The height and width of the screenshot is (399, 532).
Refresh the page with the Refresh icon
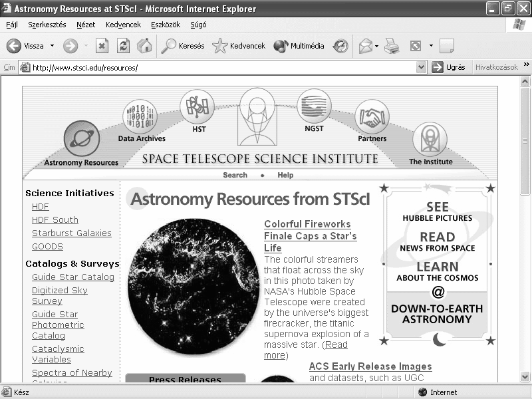point(123,46)
